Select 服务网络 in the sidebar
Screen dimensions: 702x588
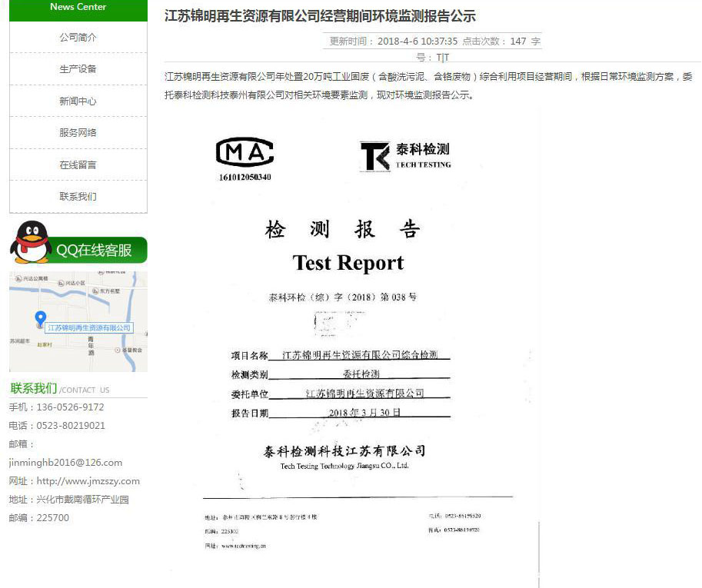coord(78,133)
